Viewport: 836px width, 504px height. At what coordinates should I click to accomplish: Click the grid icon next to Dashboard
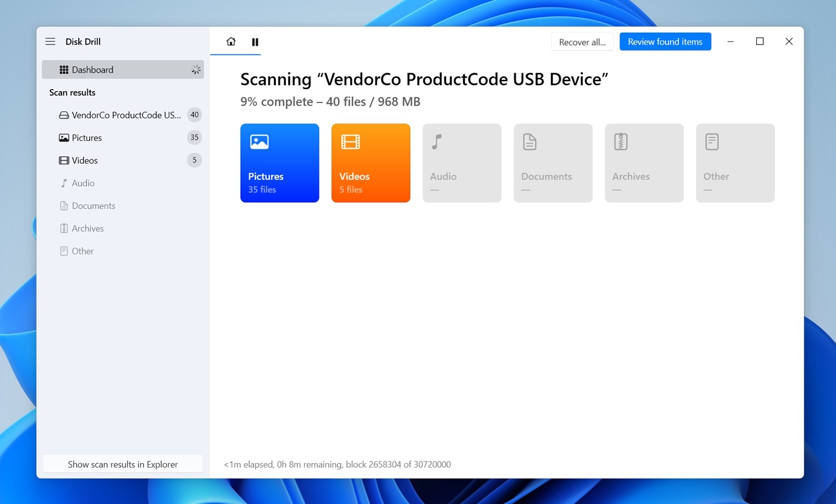[x=64, y=69]
